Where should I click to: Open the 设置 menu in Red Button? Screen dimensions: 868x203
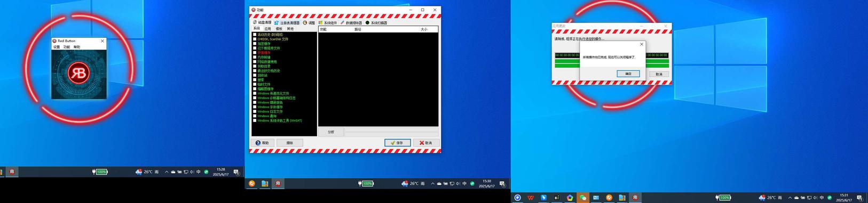[x=57, y=47]
